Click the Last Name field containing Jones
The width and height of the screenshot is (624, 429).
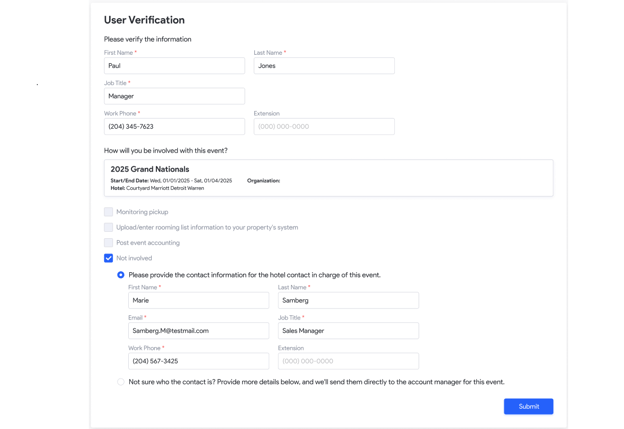pos(324,66)
